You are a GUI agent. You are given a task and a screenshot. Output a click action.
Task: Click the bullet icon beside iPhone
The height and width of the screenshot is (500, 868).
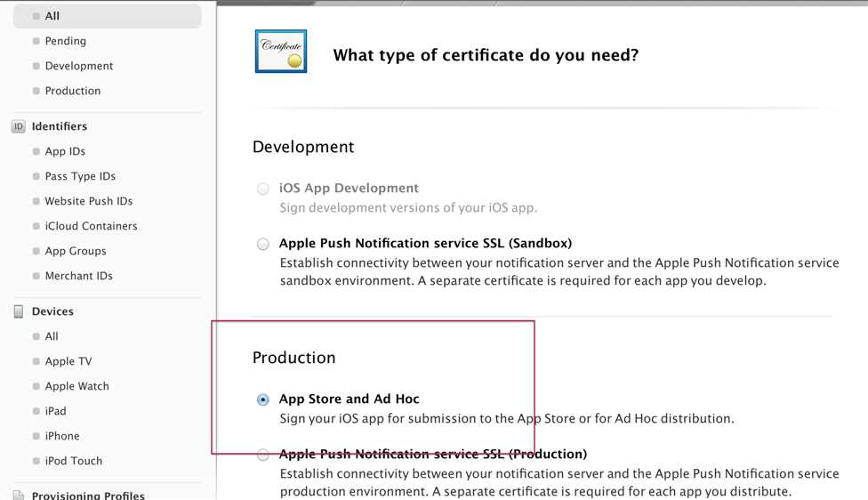click(x=36, y=436)
